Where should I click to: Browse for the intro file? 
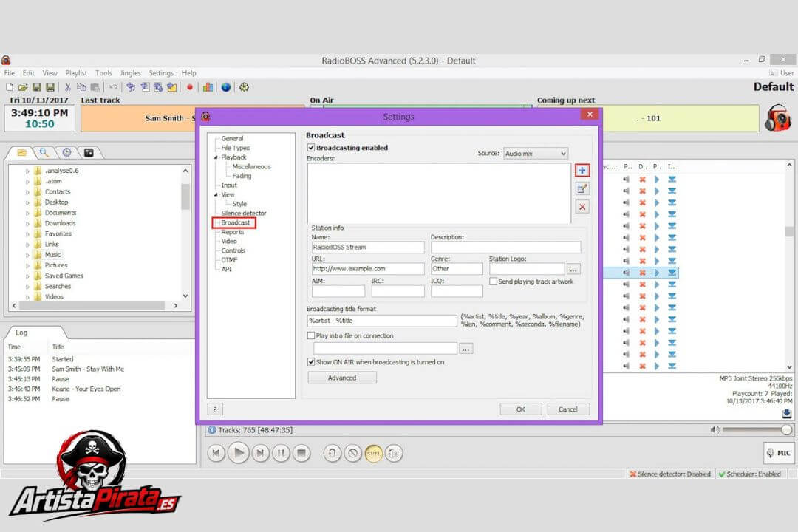[465, 348]
